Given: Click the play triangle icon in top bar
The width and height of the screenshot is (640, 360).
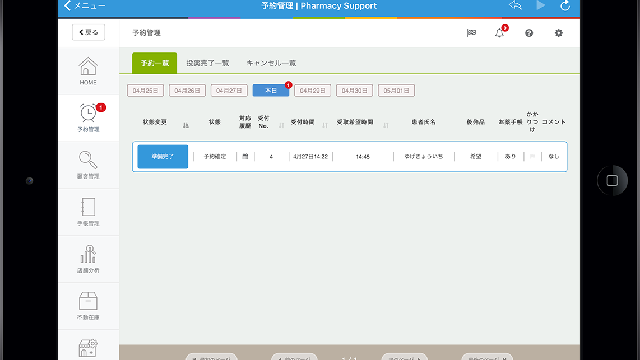Looking at the screenshot, I should [x=540, y=5].
